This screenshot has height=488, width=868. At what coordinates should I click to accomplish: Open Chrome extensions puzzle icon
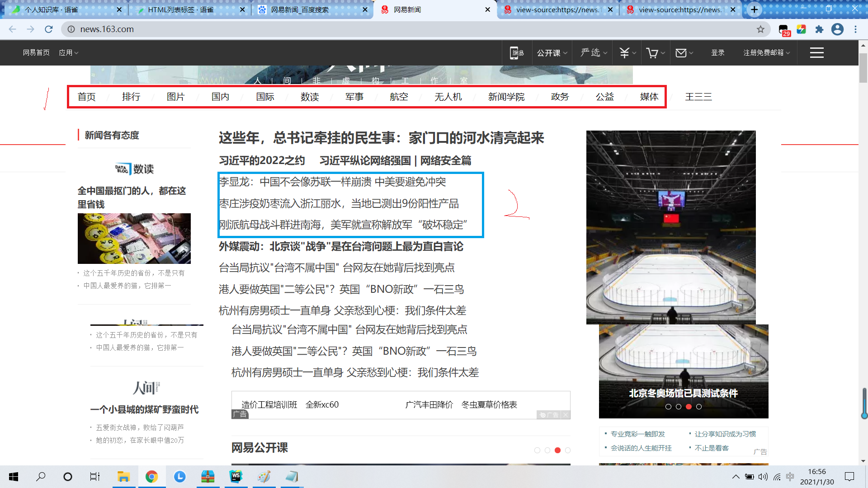click(819, 29)
